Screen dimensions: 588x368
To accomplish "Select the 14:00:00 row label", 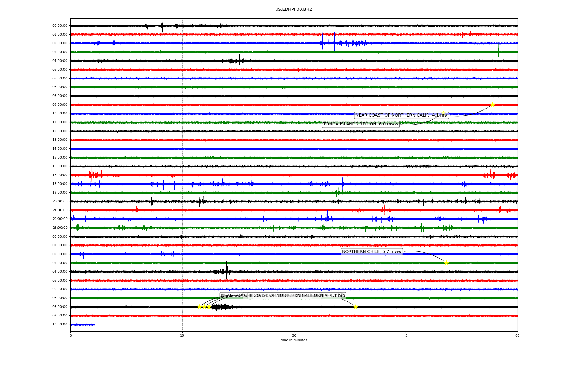I will click(60, 149).
